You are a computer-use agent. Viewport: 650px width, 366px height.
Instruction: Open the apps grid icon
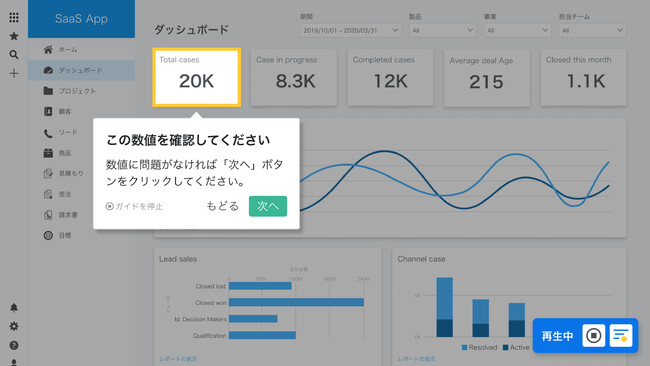point(14,17)
